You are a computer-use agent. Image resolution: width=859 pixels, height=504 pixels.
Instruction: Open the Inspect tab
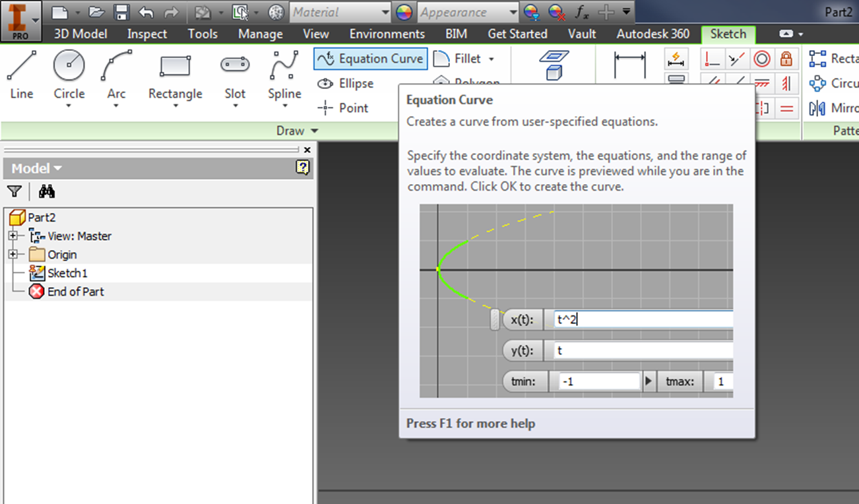coord(146,34)
